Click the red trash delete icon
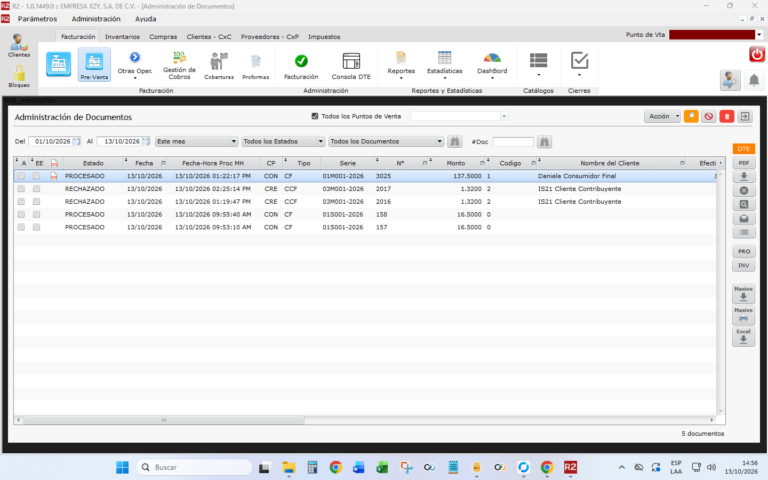This screenshot has width=768, height=480. tap(727, 117)
